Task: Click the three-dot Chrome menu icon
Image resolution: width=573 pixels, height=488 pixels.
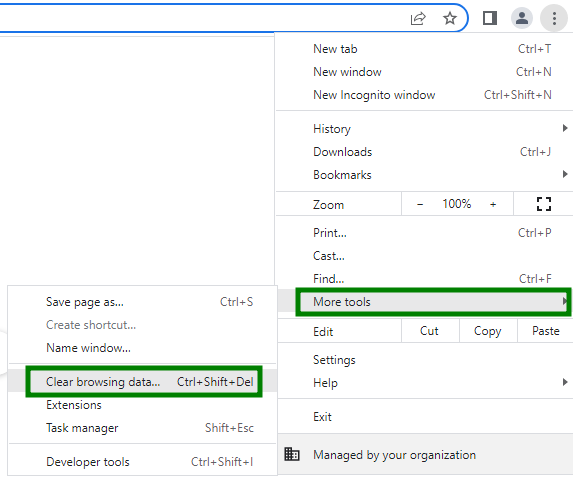Action: click(x=554, y=18)
